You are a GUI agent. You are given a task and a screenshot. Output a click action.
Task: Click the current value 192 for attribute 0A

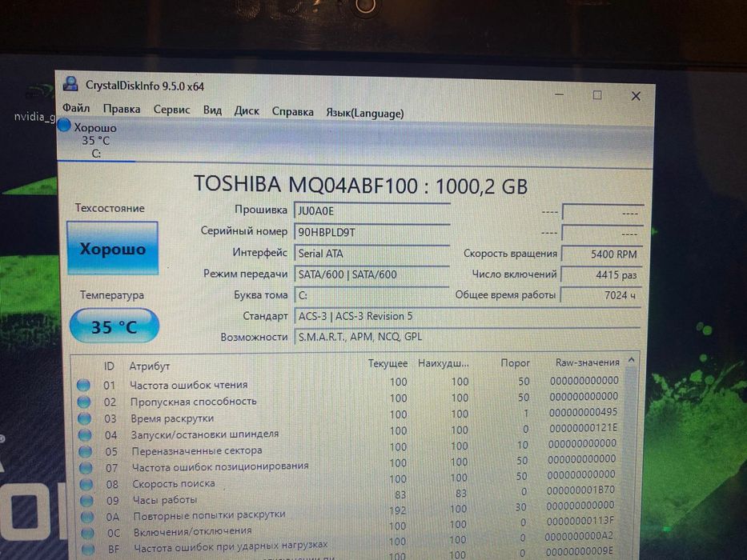[398, 510]
